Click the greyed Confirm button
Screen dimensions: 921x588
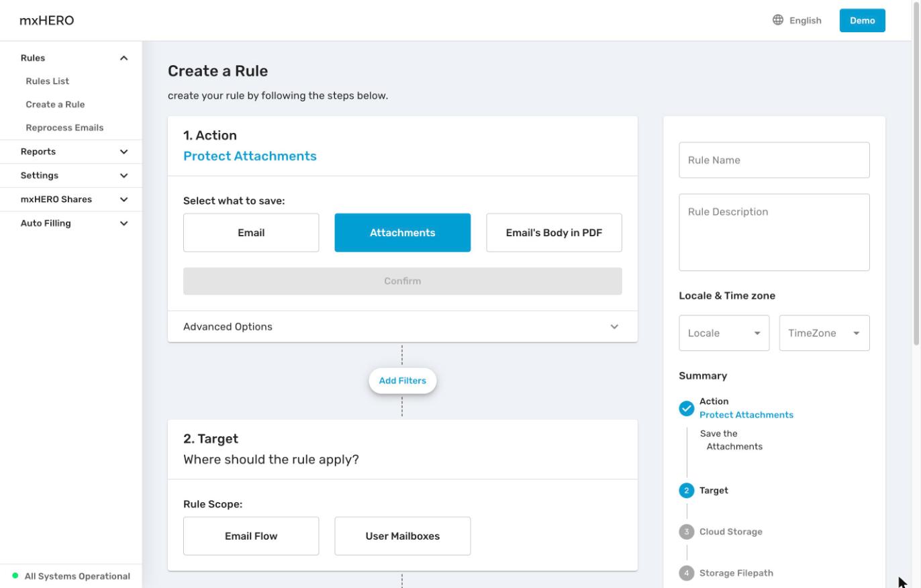click(403, 281)
